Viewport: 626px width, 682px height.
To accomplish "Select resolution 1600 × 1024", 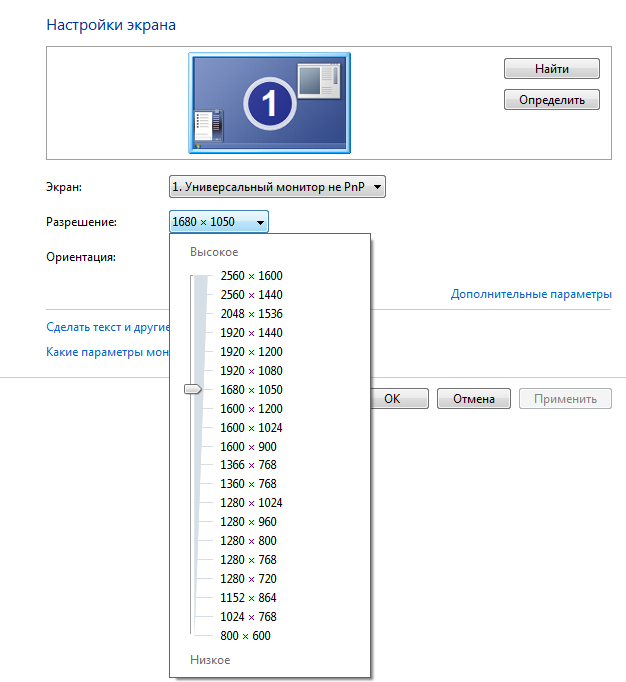I will (x=251, y=428).
